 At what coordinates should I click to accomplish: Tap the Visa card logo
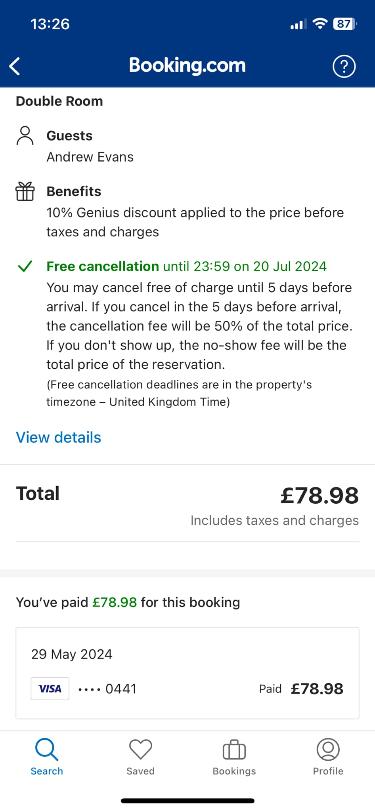(50, 688)
